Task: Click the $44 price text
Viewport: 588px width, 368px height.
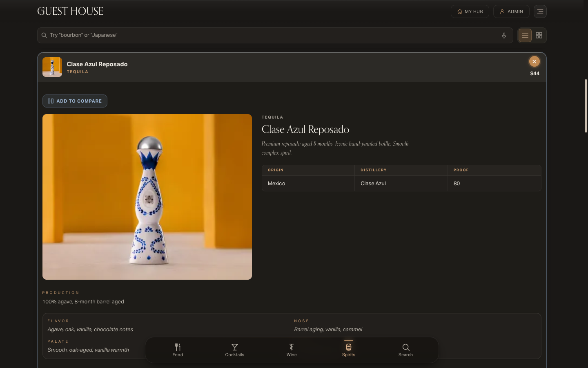Action: click(x=535, y=74)
